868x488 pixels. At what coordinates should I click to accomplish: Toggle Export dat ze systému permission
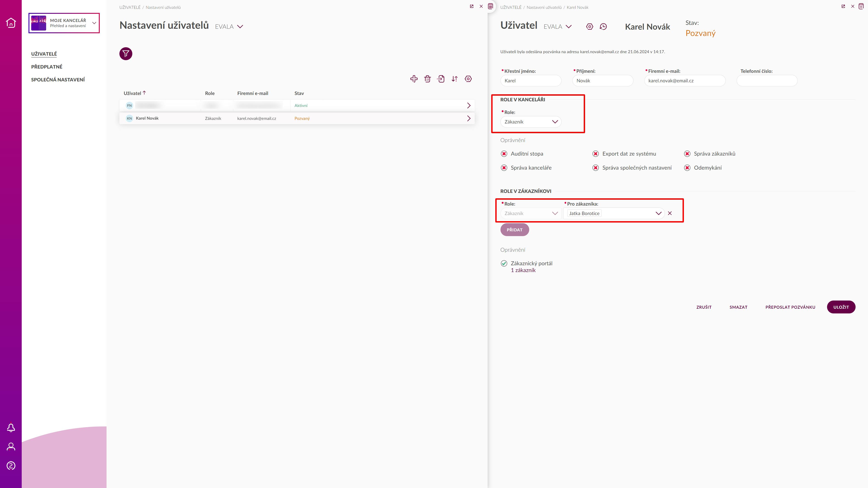[x=596, y=154]
